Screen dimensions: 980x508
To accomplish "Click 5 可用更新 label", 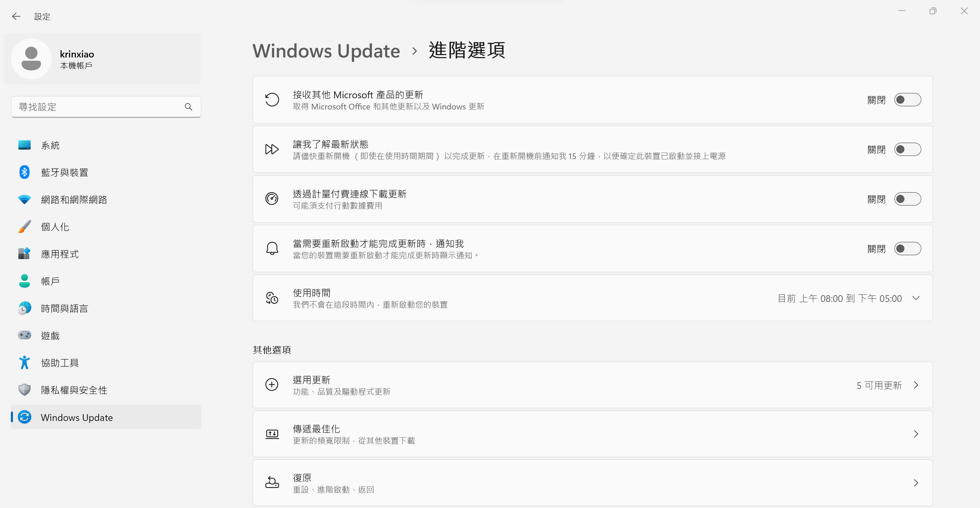I will [x=879, y=385].
